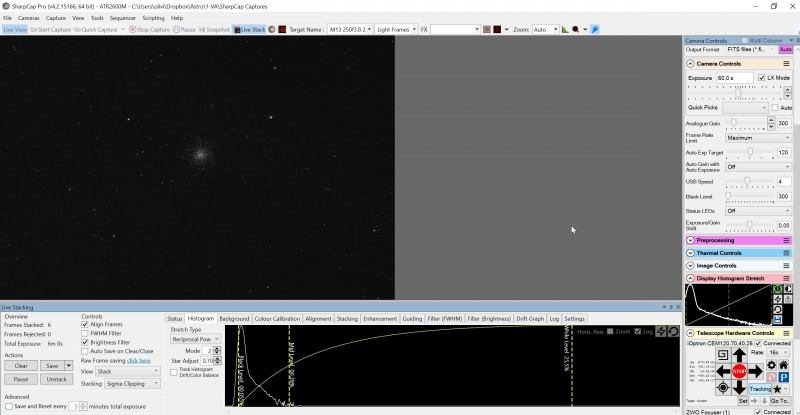This screenshot has height=415, width=800.
Task: Open the Stretch Type dropdown
Action: point(195,339)
